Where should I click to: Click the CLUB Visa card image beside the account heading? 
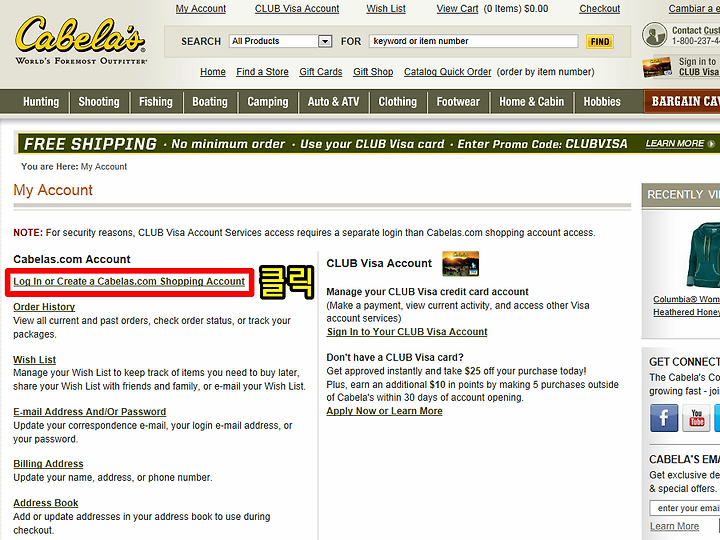click(460, 263)
